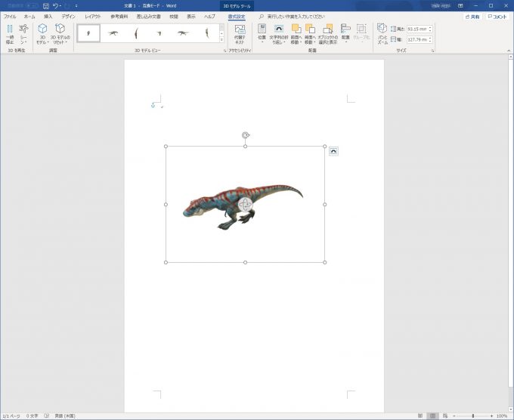This screenshot has height=420, width=514.
Task: Open the オブジェクトの選択と表示 selection pane
Action: (328, 34)
